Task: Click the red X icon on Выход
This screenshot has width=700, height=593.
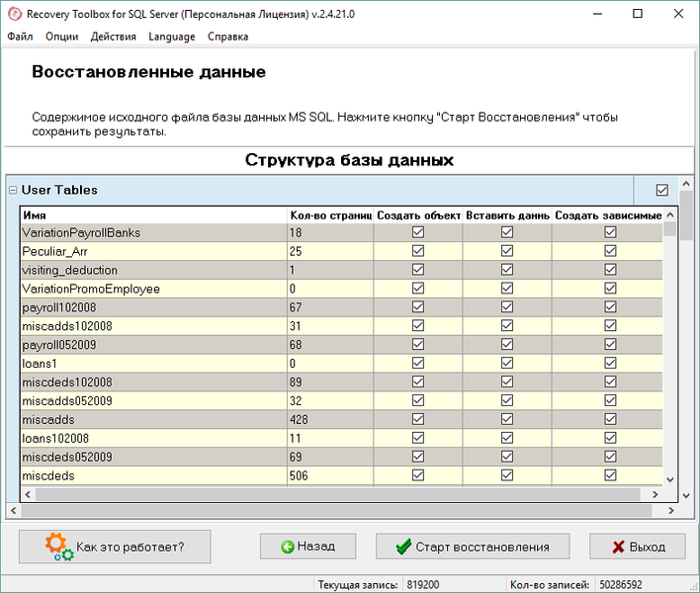Action: coord(618,547)
